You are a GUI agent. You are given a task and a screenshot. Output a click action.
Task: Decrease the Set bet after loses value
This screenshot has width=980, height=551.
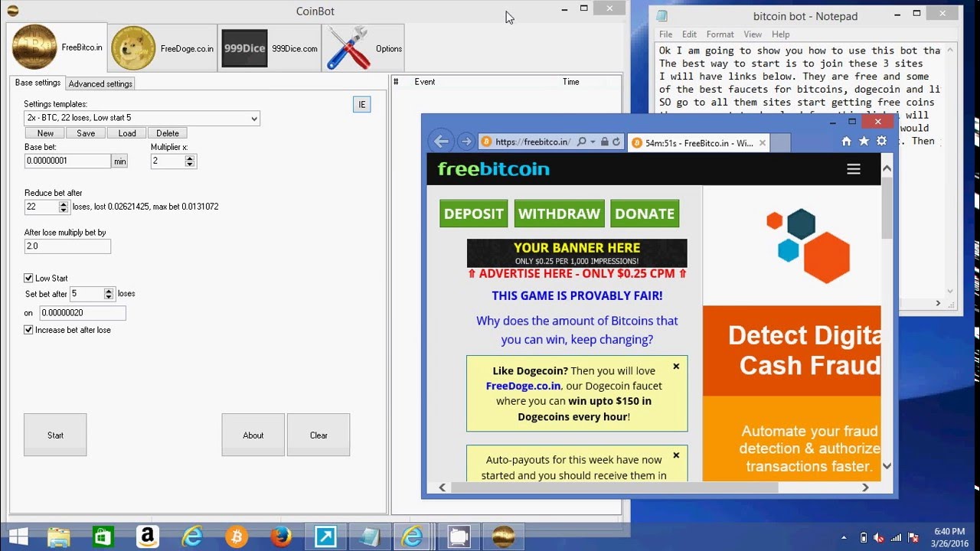109,298
